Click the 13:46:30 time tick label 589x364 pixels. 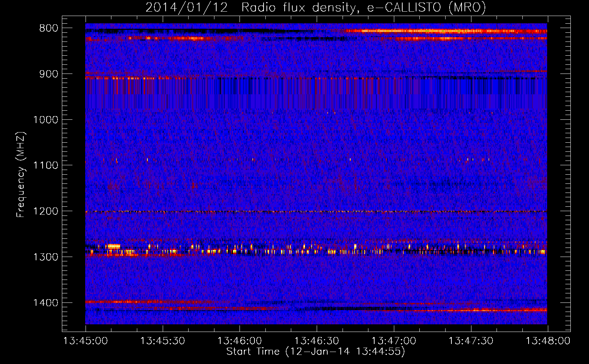click(317, 341)
